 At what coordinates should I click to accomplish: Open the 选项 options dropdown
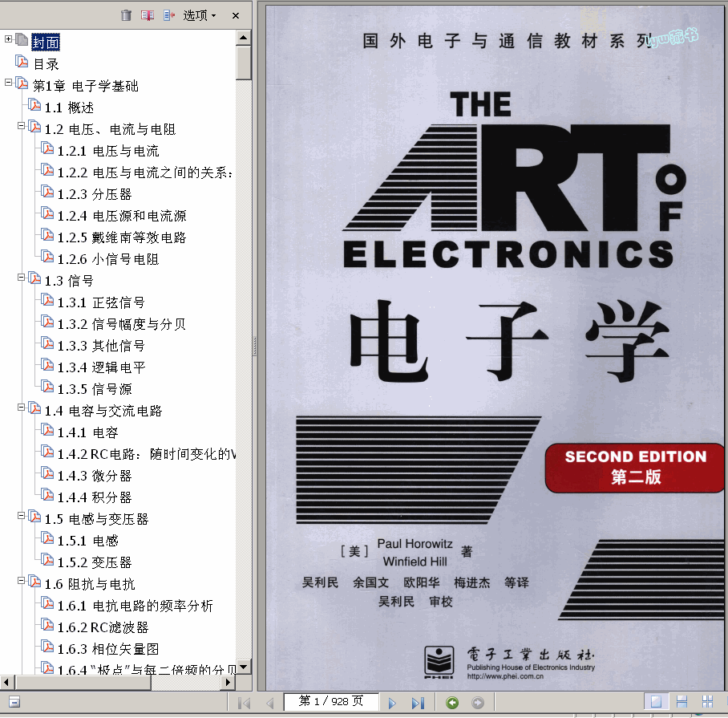200,15
